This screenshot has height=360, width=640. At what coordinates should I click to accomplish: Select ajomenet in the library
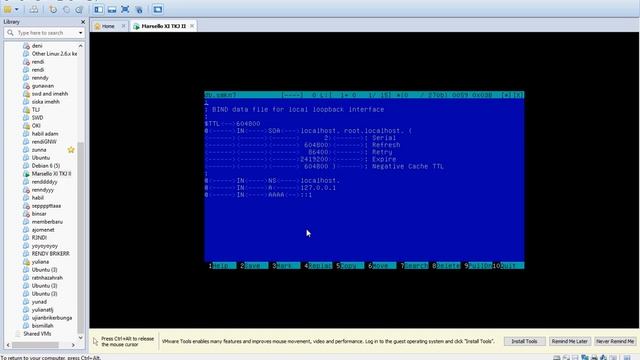pos(43,230)
